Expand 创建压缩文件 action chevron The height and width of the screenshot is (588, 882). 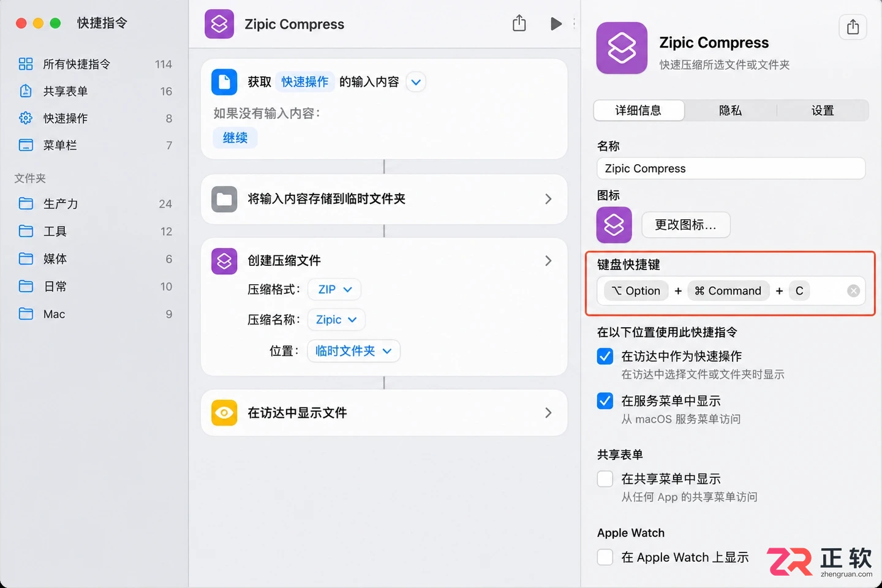548,261
